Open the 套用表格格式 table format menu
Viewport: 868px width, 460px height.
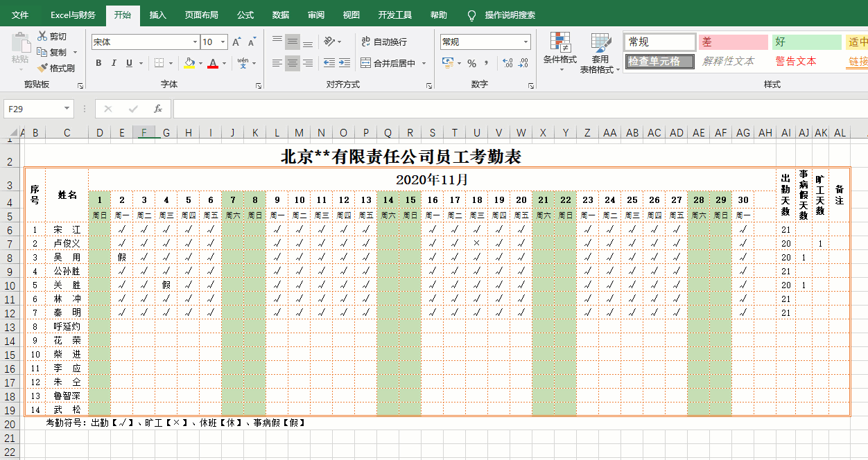600,53
